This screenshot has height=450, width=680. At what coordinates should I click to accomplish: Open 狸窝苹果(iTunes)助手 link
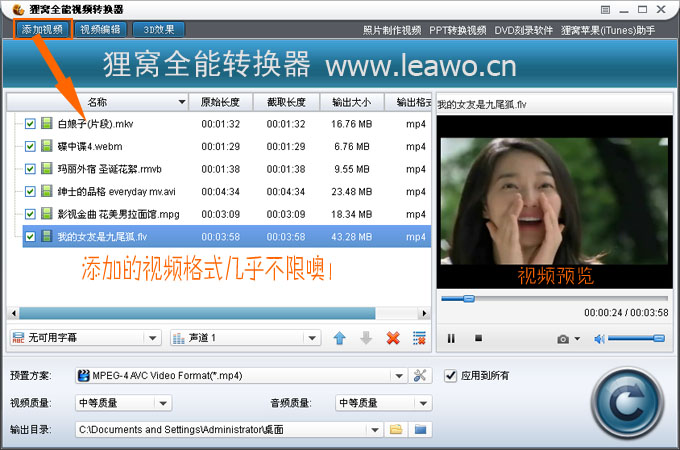click(x=608, y=30)
